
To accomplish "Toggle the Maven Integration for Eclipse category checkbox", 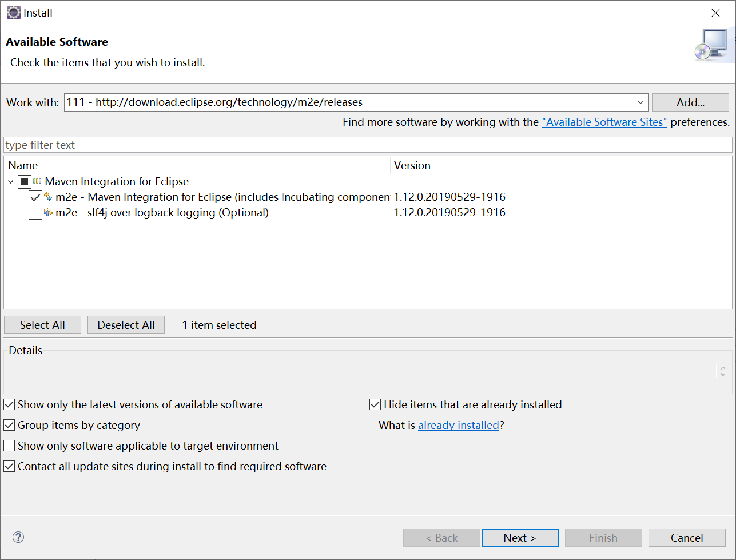I will 24,182.
